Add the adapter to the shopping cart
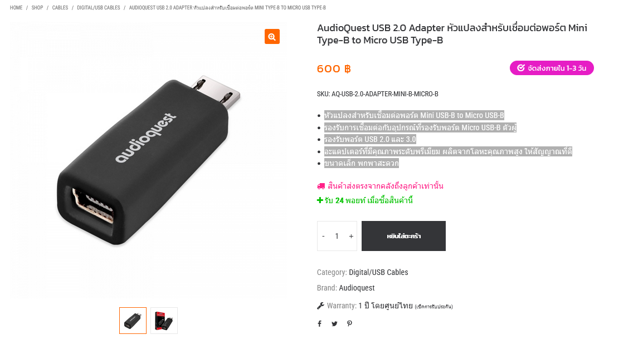 (x=403, y=236)
